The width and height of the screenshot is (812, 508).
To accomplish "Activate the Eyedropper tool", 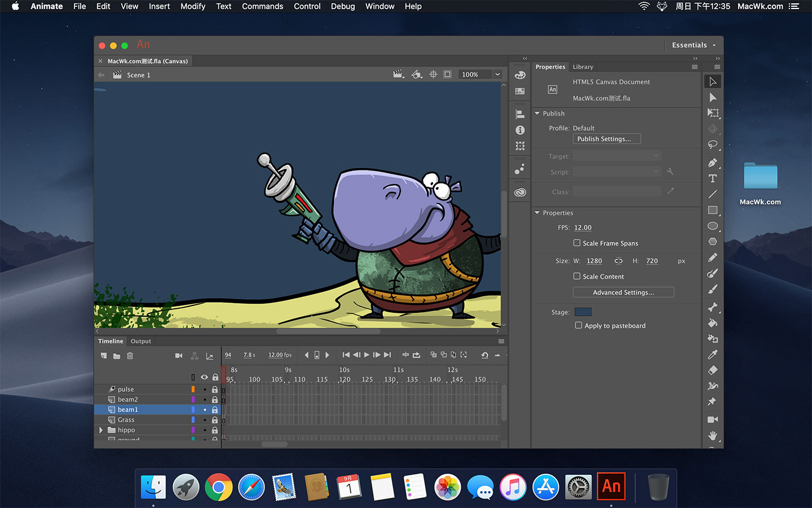I will point(712,354).
